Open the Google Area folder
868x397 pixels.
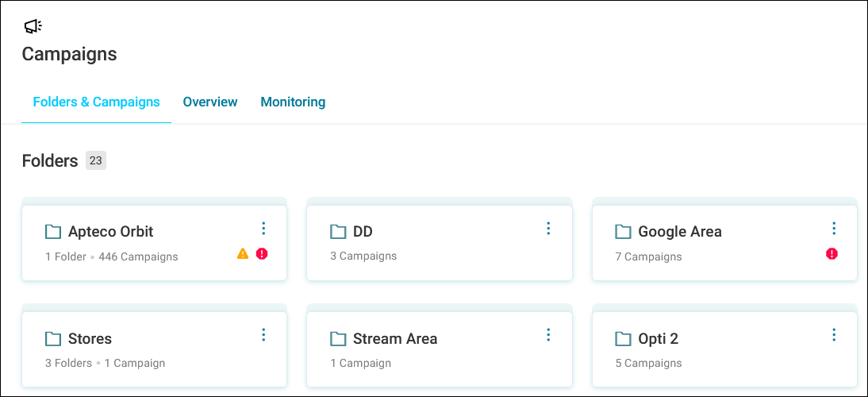click(x=724, y=243)
